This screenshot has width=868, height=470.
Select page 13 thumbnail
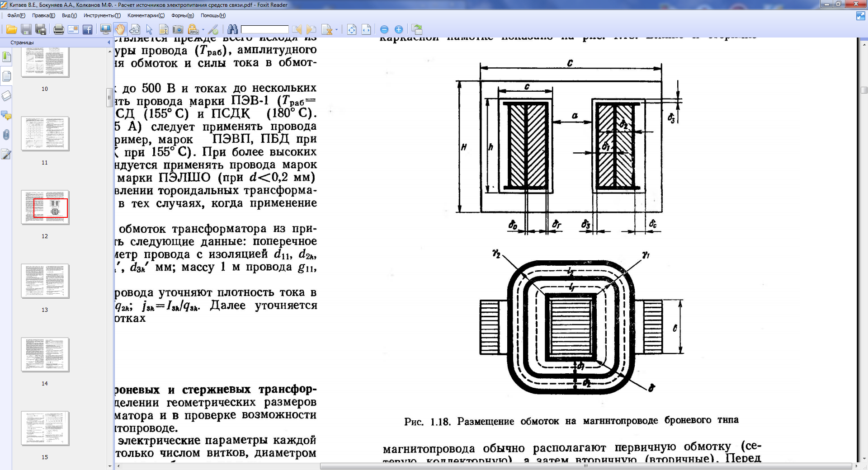(45, 281)
